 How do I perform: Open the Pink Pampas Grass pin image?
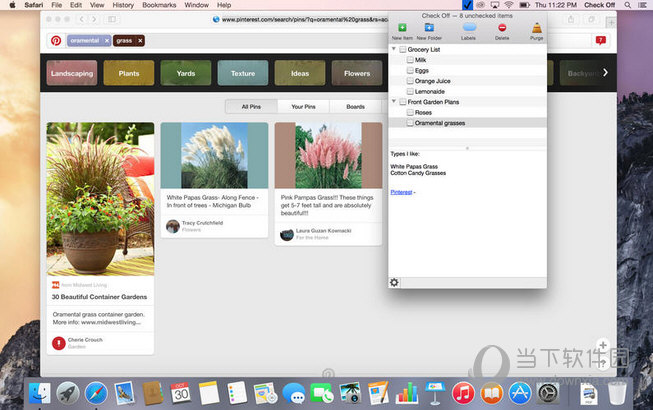click(328, 155)
